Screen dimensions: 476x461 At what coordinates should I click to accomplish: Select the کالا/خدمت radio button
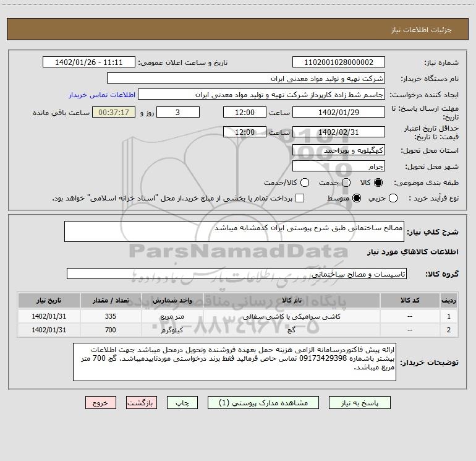pos(305,183)
